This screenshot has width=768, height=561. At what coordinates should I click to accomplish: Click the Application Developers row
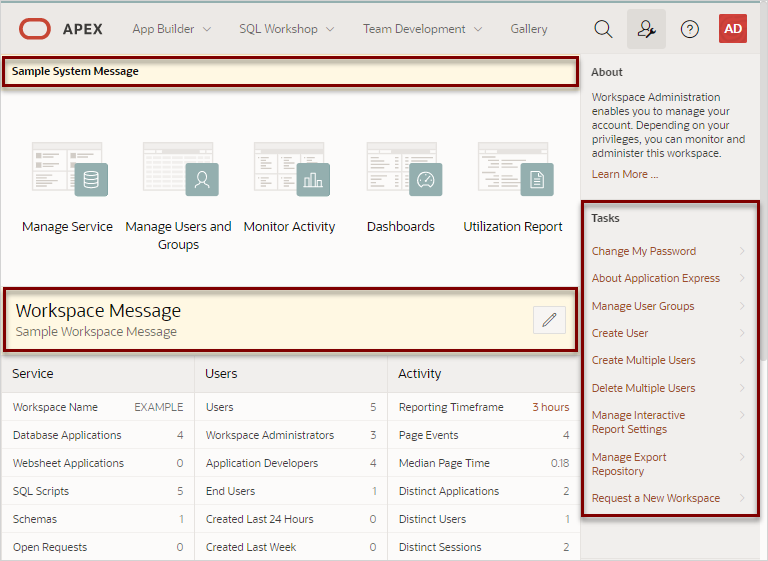tap(291, 463)
